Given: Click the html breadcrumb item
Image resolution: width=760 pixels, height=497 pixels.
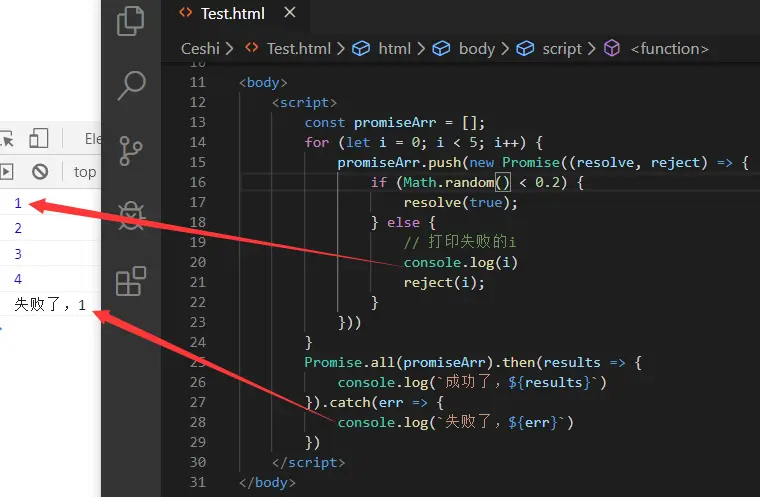Looking at the screenshot, I should coord(394,48).
